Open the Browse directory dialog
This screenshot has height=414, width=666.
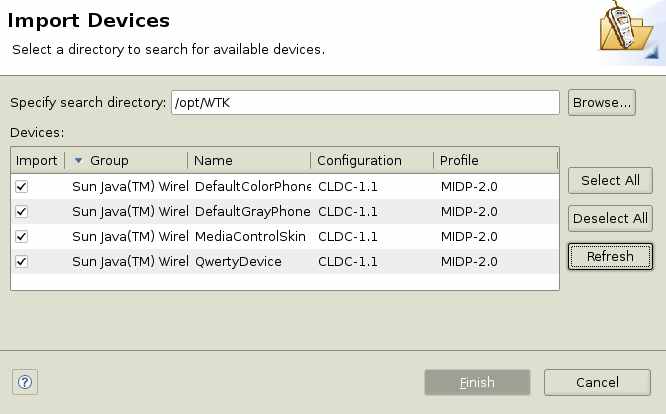click(601, 102)
